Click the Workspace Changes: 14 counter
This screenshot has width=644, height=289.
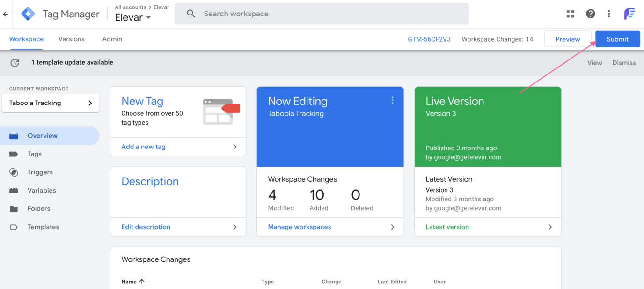[497, 39]
